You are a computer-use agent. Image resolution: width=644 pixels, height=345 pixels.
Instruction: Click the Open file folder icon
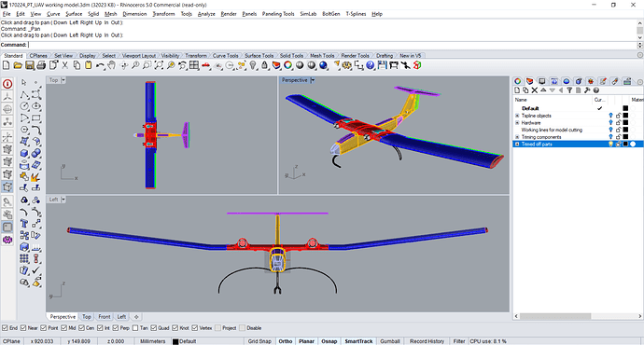click(18, 65)
